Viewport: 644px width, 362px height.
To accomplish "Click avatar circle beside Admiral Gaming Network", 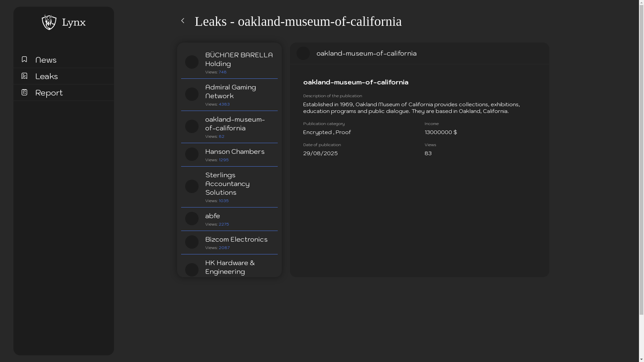I will point(192,94).
